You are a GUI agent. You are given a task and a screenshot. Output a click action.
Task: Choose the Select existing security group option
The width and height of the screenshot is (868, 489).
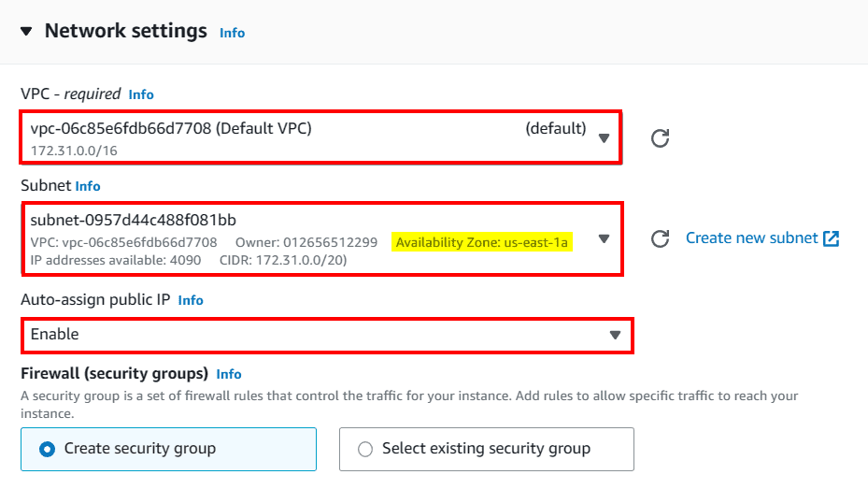pos(365,449)
